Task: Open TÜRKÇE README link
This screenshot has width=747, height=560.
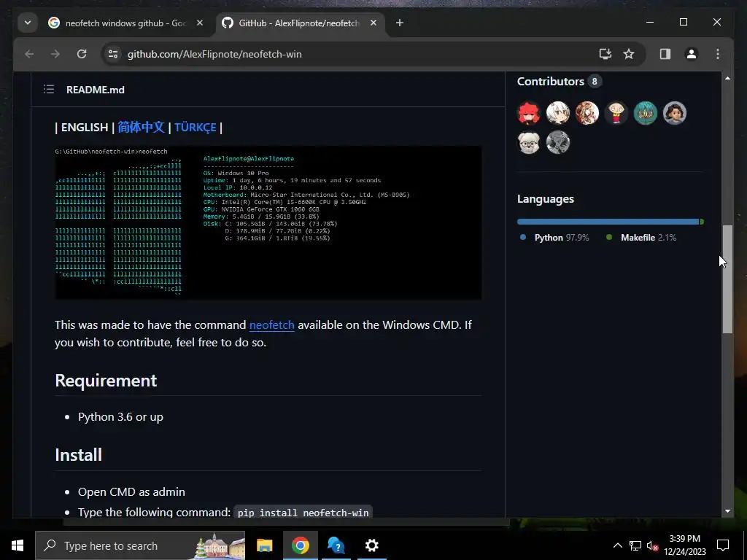Action: (x=196, y=127)
